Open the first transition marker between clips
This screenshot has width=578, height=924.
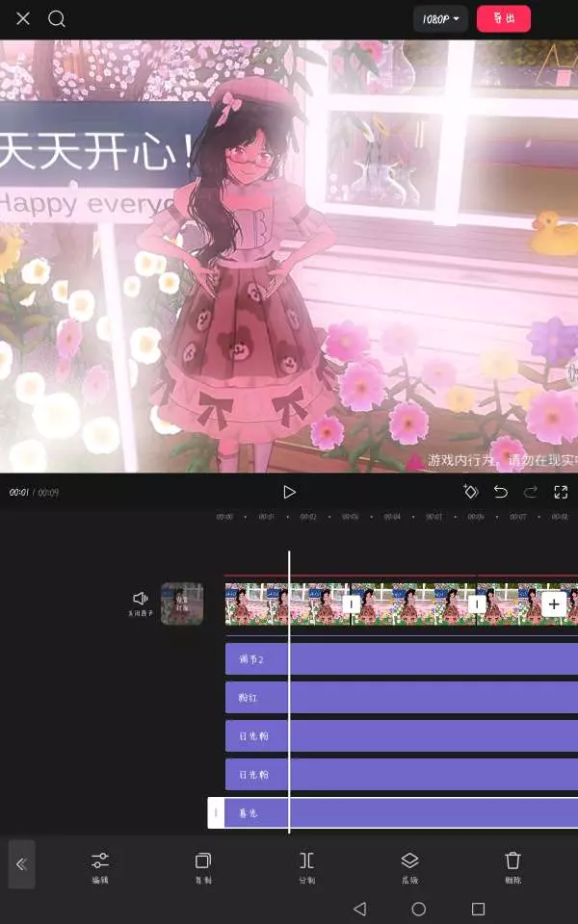352,603
